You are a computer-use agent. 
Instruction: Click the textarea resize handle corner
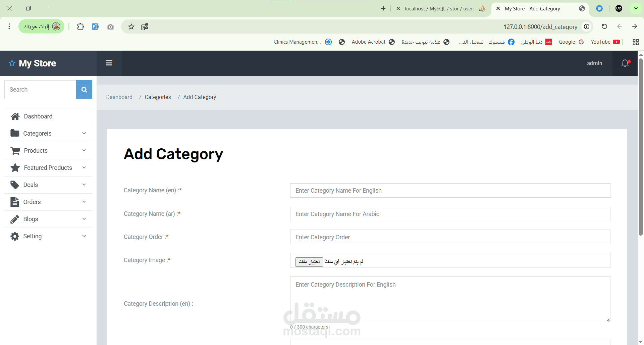[x=608, y=320]
